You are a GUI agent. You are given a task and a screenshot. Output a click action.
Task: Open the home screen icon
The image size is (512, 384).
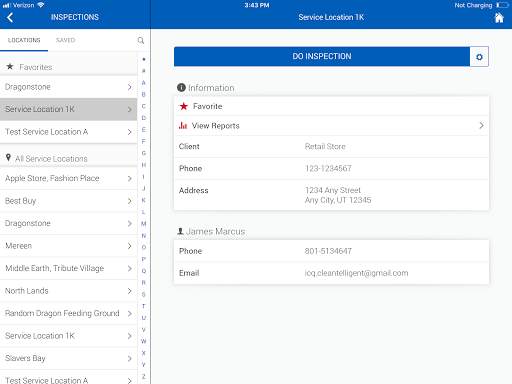pos(499,18)
